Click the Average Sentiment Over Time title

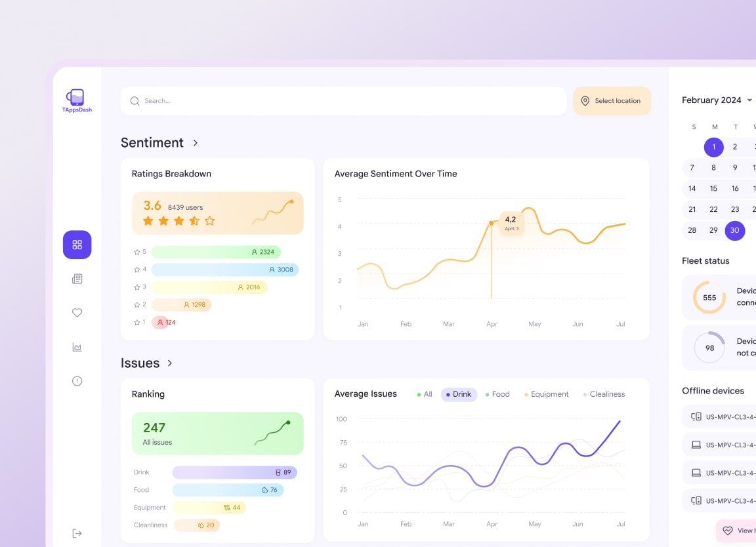pyautogui.click(x=396, y=174)
